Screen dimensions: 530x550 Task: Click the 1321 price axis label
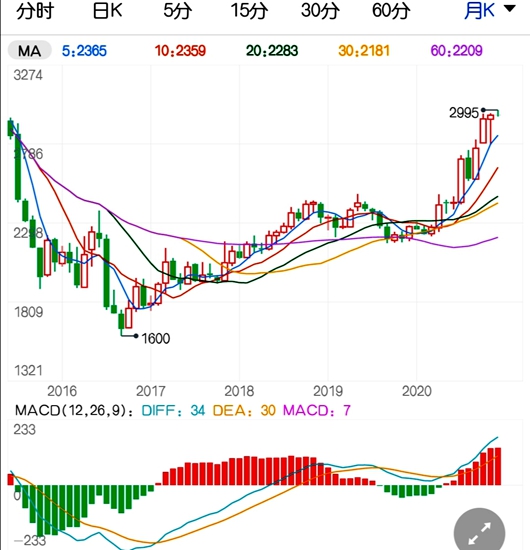pyautogui.click(x=28, y=371)
